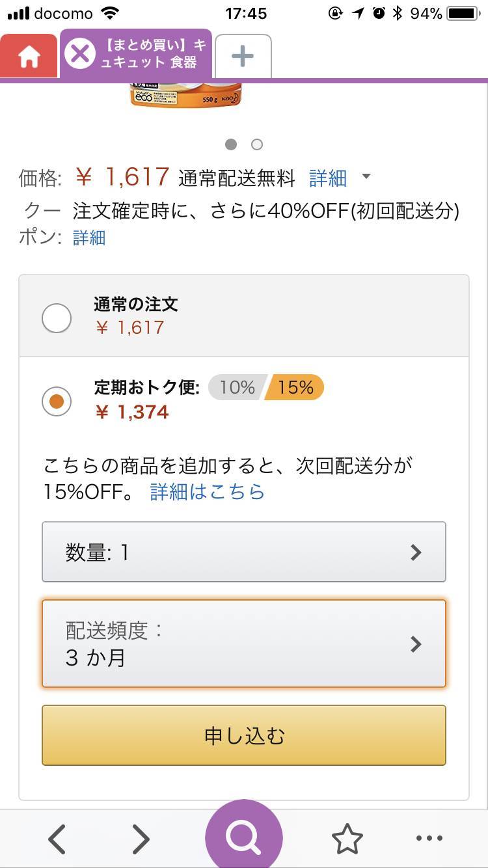
Task: Tap the Bluetooth icon in status bar
Action: point(397,13)
